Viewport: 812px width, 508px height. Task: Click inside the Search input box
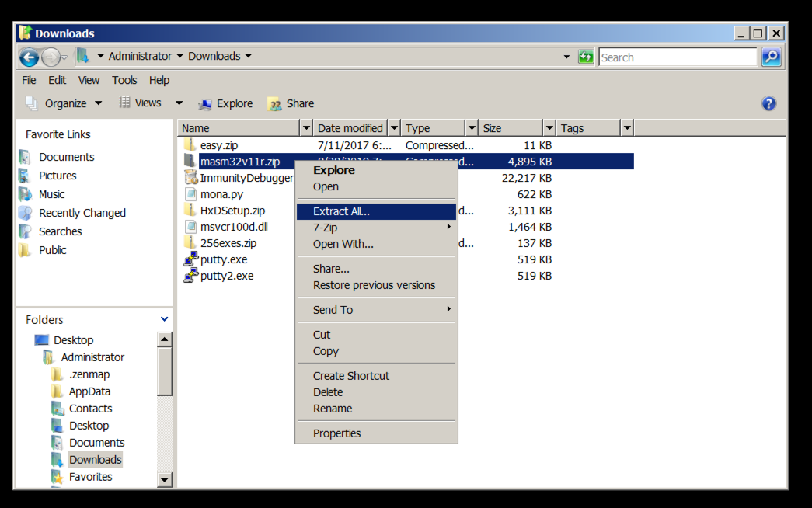point(676,57)
